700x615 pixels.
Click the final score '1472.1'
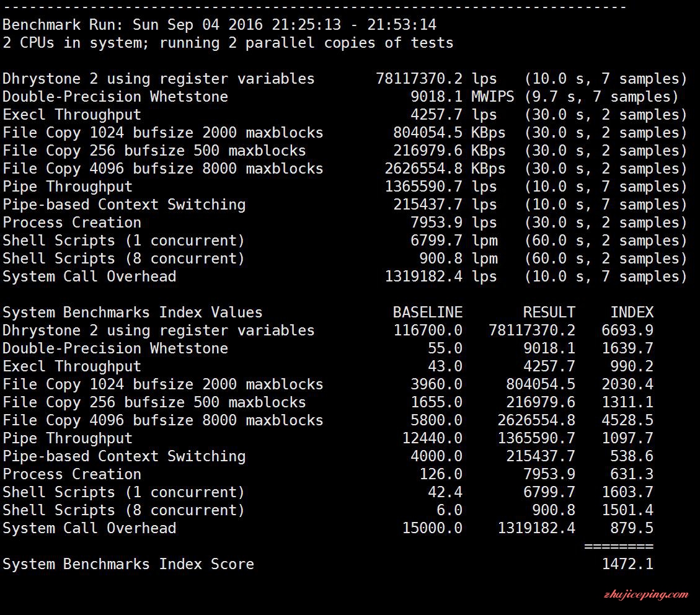(x=627, y=564)
